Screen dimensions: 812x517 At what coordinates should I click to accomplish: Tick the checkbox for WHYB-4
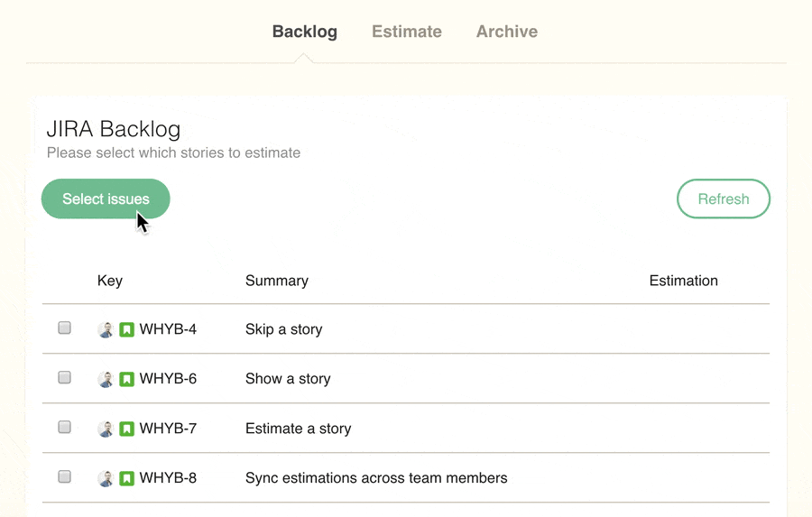tap(64, 328)
